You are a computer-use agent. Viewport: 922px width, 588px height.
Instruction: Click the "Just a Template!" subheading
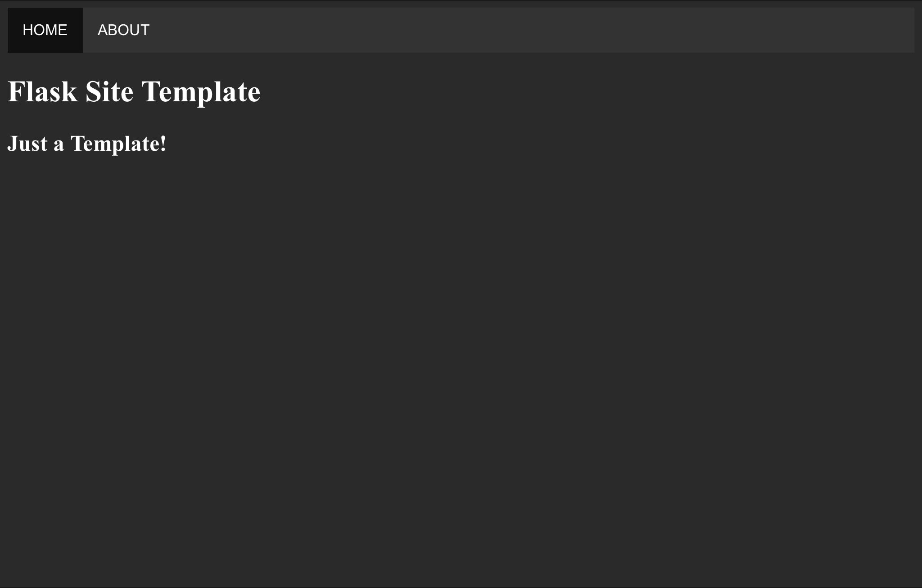(87, 144)
